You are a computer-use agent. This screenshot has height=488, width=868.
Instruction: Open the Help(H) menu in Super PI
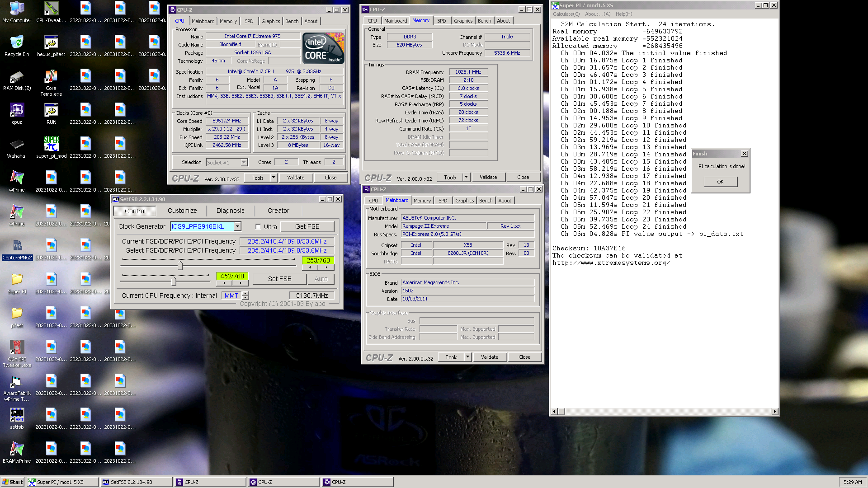[623, 14]
